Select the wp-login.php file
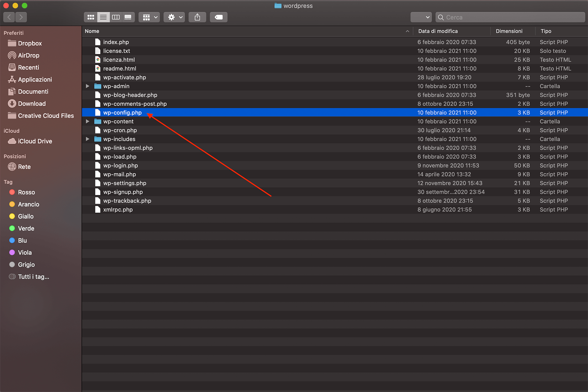Screen dimensions: 588x392 pyautogui.click(x=335, y=166)
